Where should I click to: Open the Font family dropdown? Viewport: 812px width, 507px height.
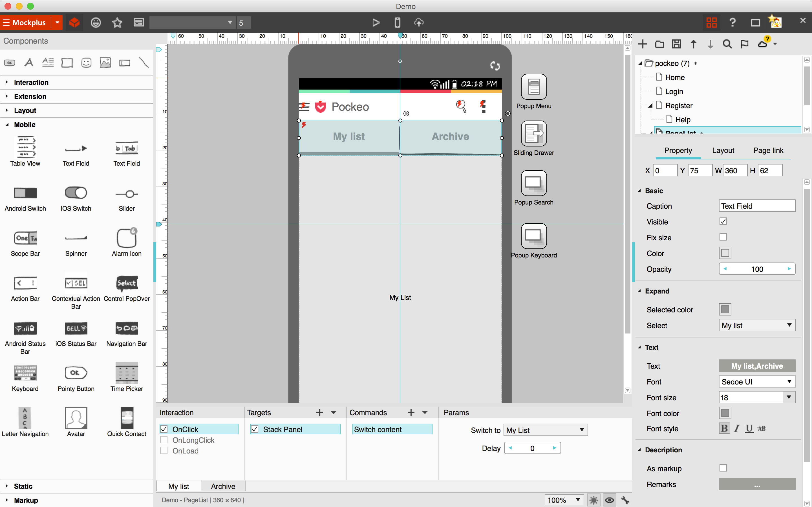pyautogui.click(x=757, y=382)
